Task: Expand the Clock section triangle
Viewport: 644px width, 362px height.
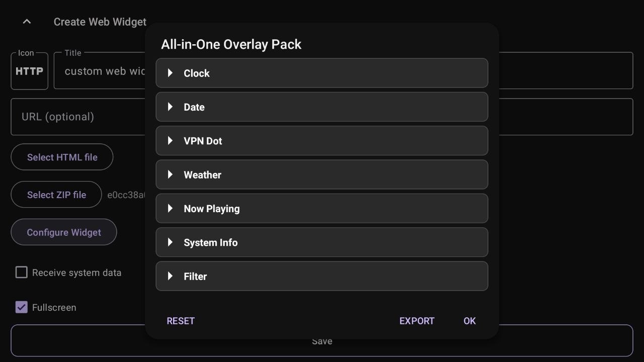Action: 171,73
